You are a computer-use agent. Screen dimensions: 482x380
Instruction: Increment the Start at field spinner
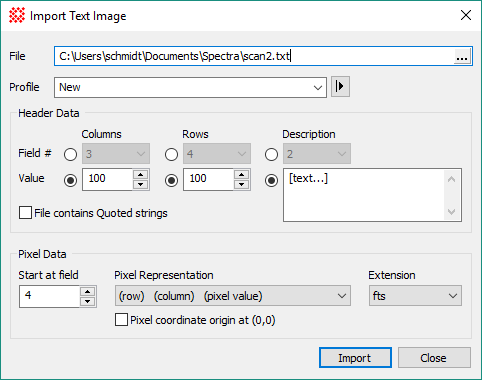pos(87,292)
